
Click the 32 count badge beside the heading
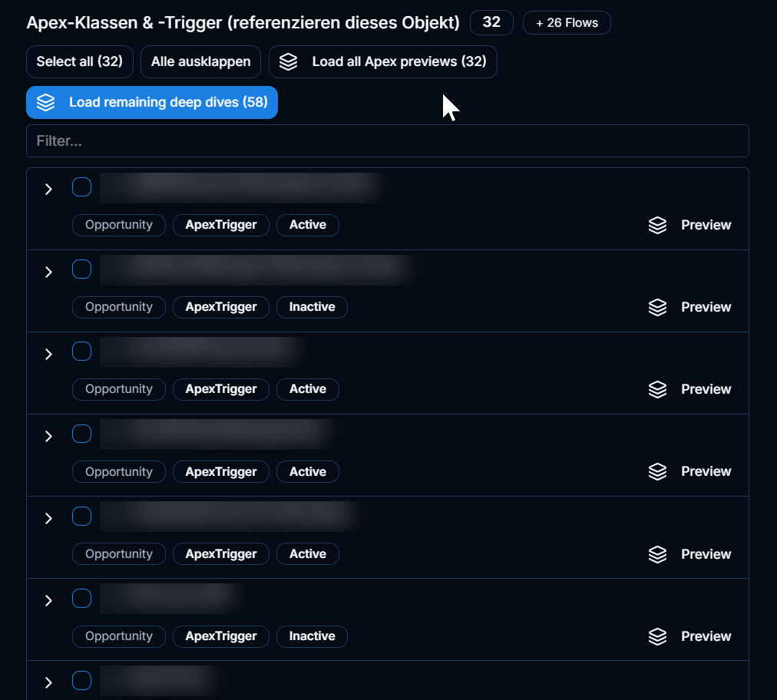(x=491, y=22)
